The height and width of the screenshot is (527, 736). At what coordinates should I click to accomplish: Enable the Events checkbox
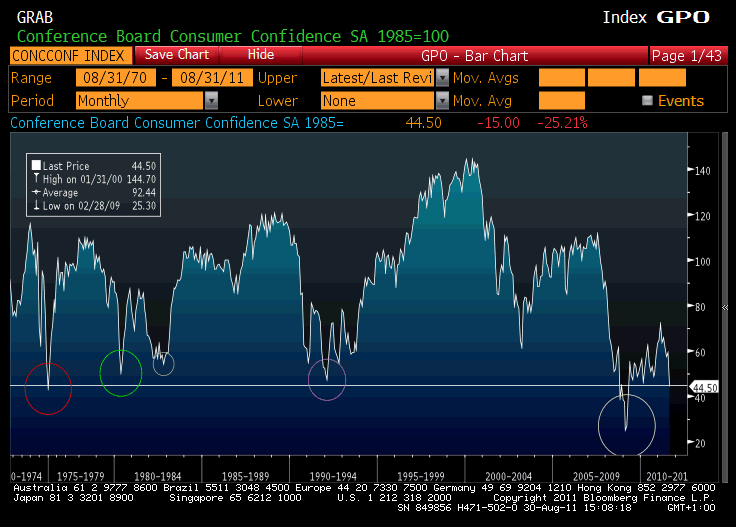point(648,101)
